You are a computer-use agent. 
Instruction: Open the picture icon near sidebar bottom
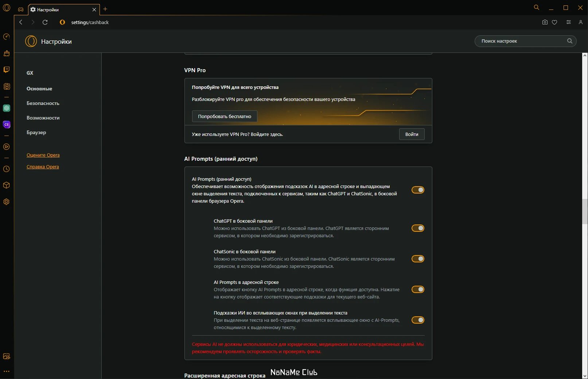(7, 356)
